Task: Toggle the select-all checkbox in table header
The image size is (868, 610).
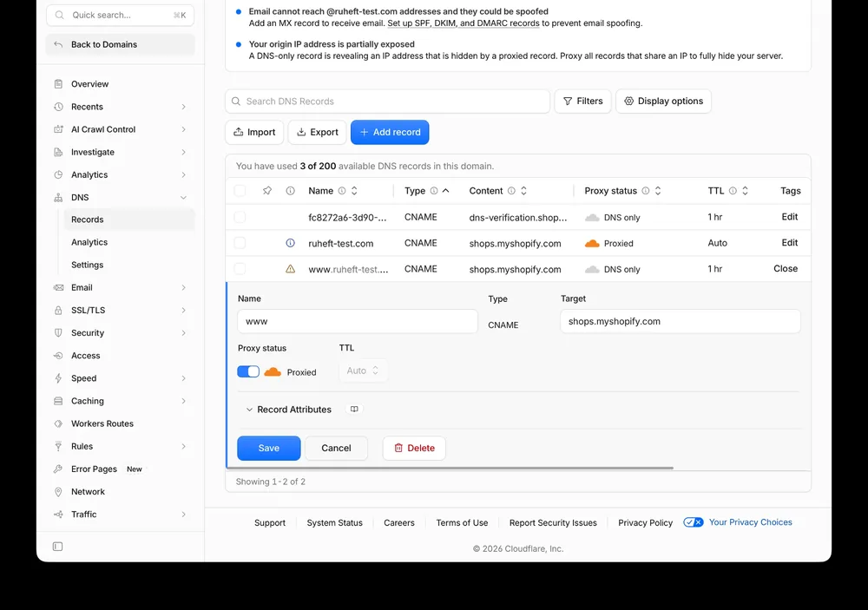Action: tap(240, 191)
